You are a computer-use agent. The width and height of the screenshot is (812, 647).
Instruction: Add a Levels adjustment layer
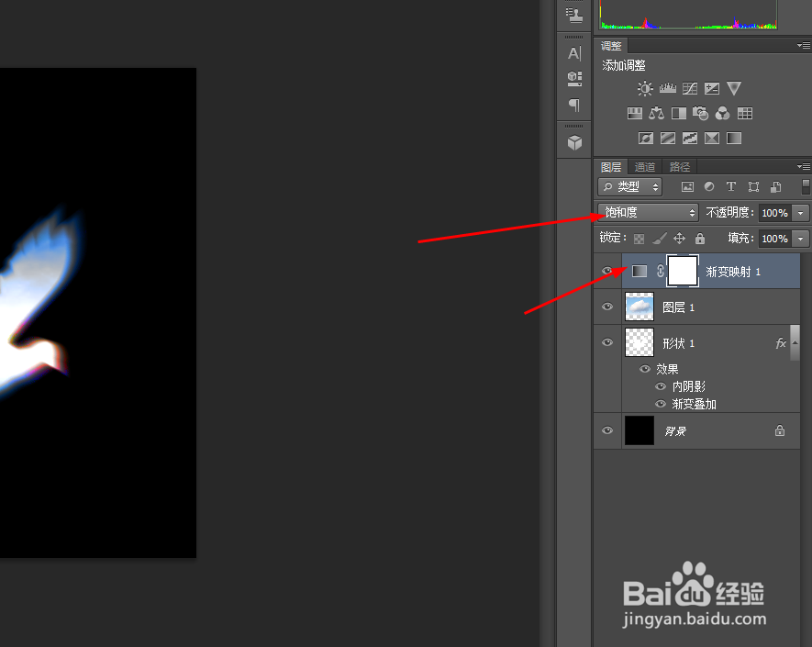pyautogui.click(x=668, y=89)
